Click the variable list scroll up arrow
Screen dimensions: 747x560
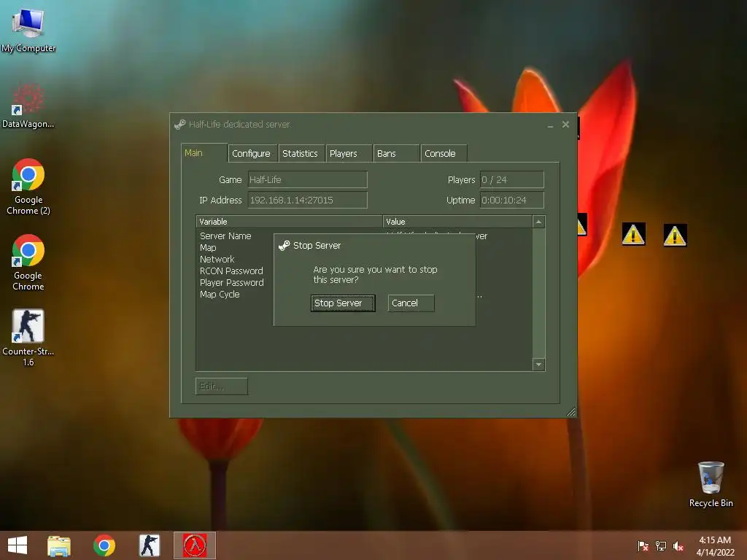[538, 222]
